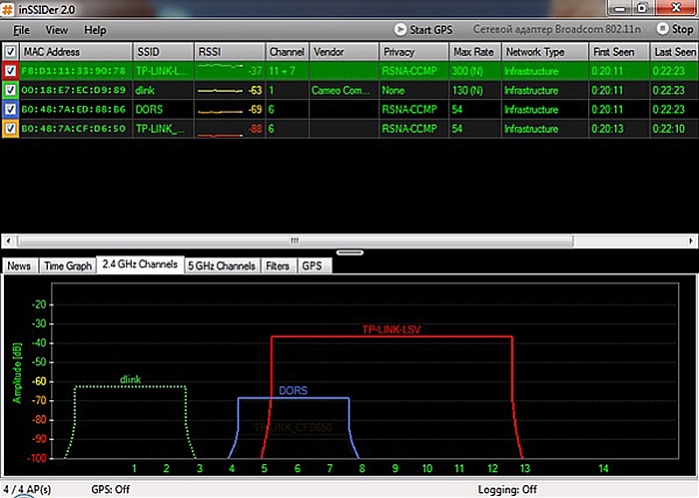The width and height of the screenshot is (699, 498).
Task: Click the DORS label in channel graph
Action: tap(293, 391)
